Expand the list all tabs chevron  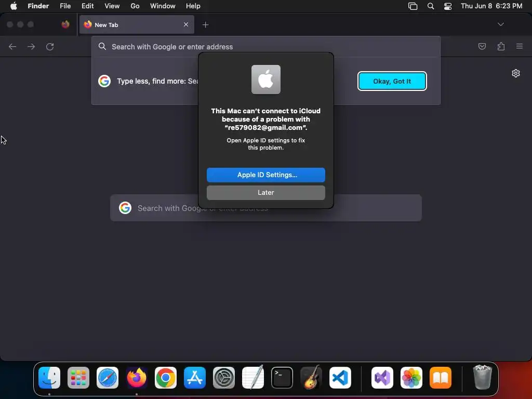[x=500, y=24]
